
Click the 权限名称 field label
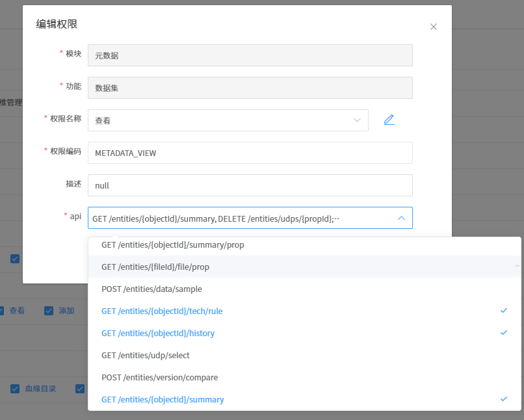pos(66,118)
